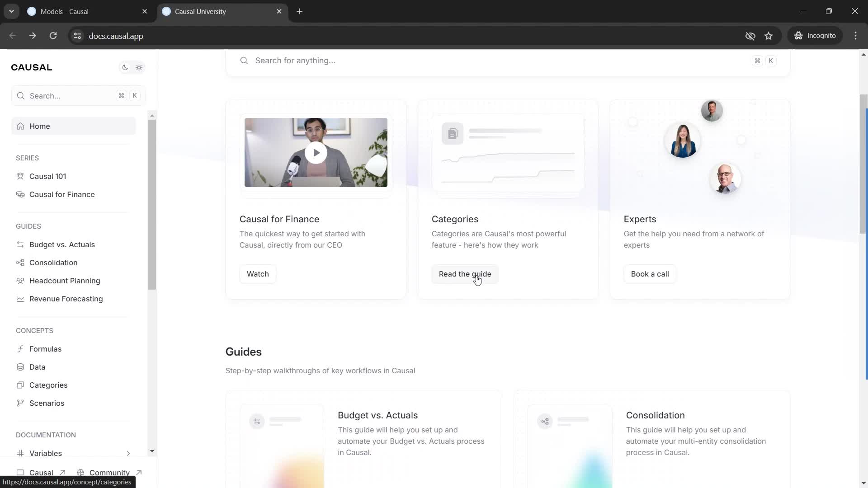The width and height of the screenshot is (868, 488).
Task: Click the Watch button
Action: 258,274
